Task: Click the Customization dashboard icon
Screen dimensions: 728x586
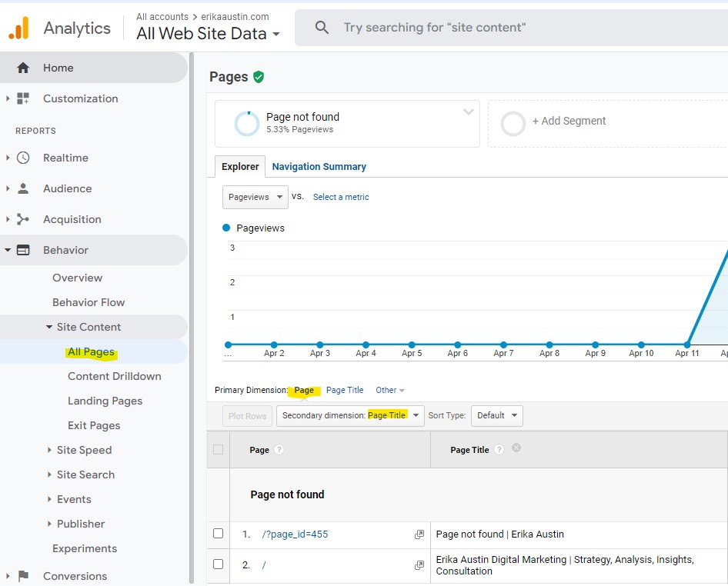Action: [x=23, y=98]
